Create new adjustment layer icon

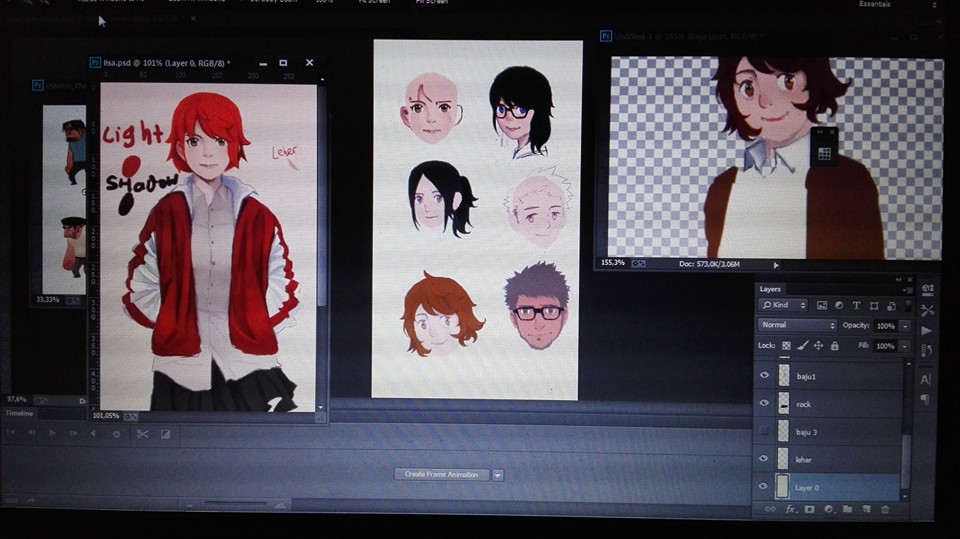click(828, 509)
